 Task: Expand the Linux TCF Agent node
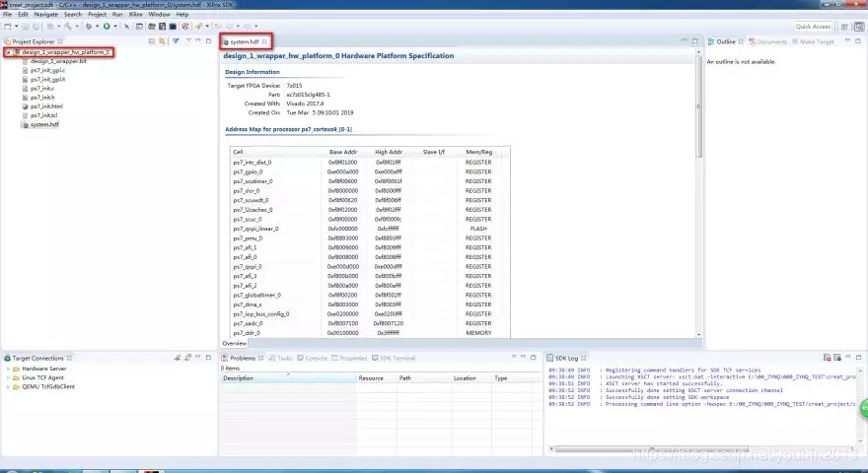7,377
